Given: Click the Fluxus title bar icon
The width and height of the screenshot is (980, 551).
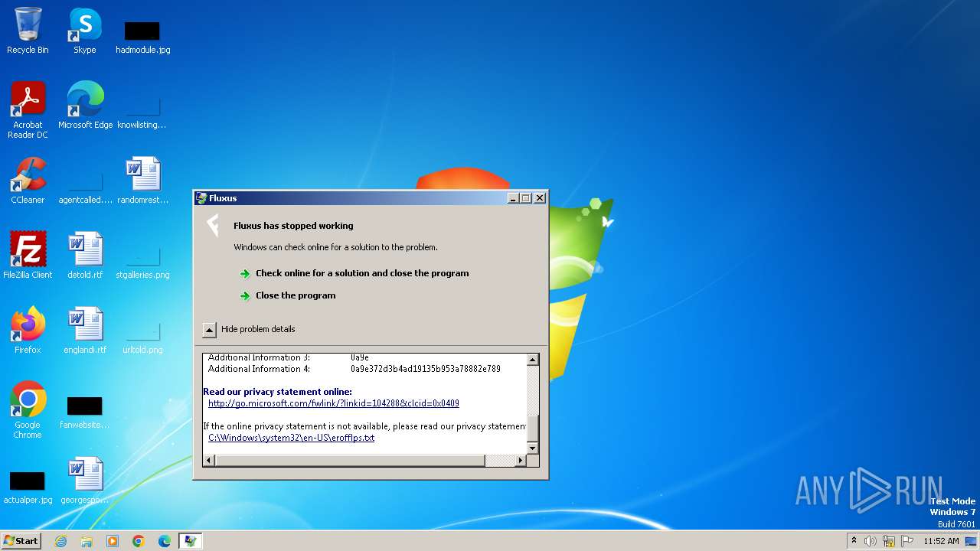Looking at the screenshot, I should (202, 198).
